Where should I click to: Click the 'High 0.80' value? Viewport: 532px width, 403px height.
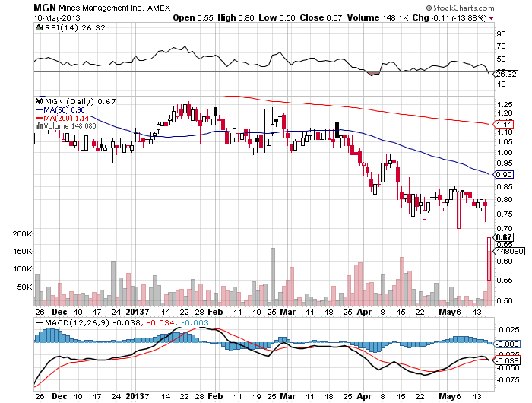[x=236, y=17]
